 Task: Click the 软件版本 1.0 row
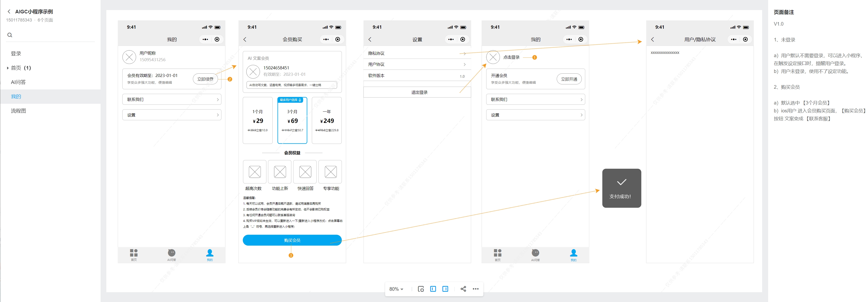click(x=417, y=76)
